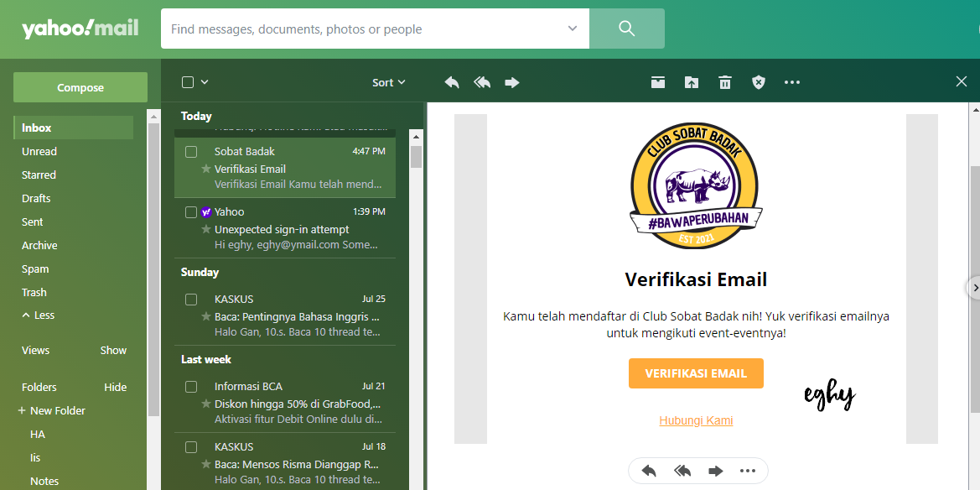Screen dimensions: 980x490
Task: Archive the open message
Action: [x=657, y=82]
